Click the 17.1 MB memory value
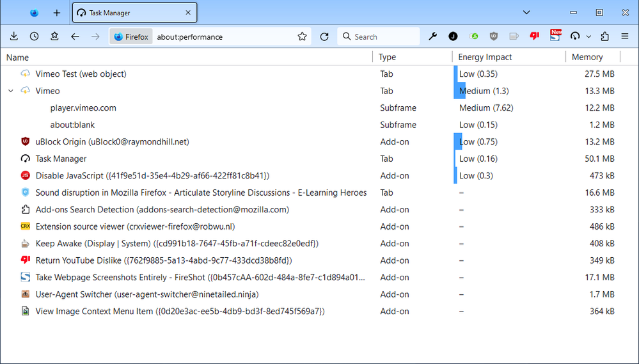Viewport: 639px width, 364px height. click(599, 278)
